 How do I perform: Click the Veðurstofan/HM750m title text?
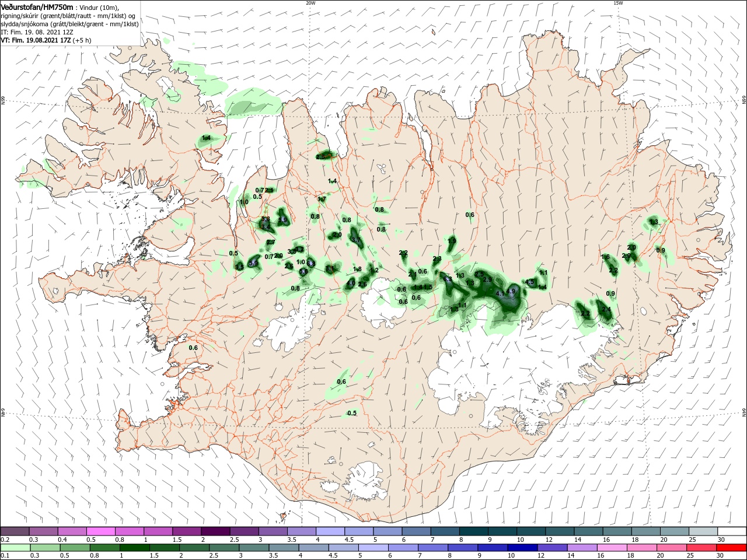coord(37,6)
